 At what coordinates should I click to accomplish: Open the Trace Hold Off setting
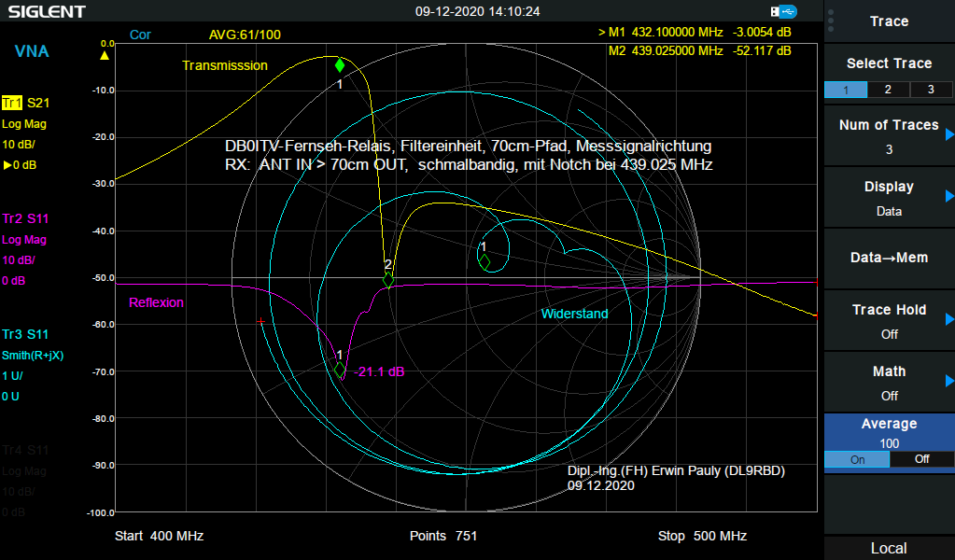point(890,320)
